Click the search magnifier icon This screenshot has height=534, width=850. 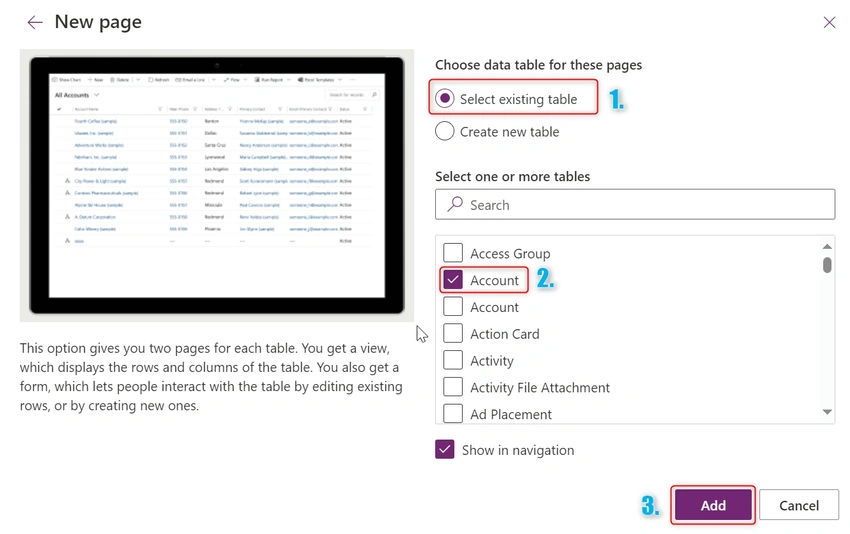455,204
